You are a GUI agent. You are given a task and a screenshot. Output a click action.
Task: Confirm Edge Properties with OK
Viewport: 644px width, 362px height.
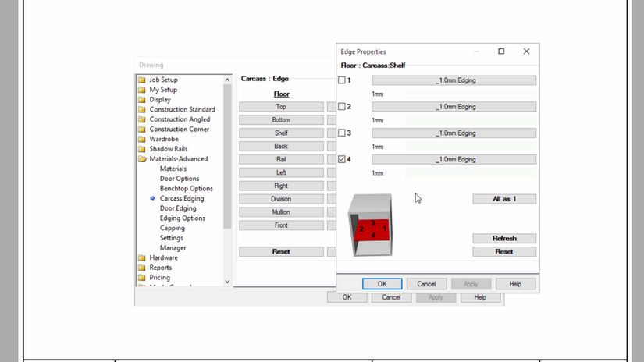[x=382, y=284]
